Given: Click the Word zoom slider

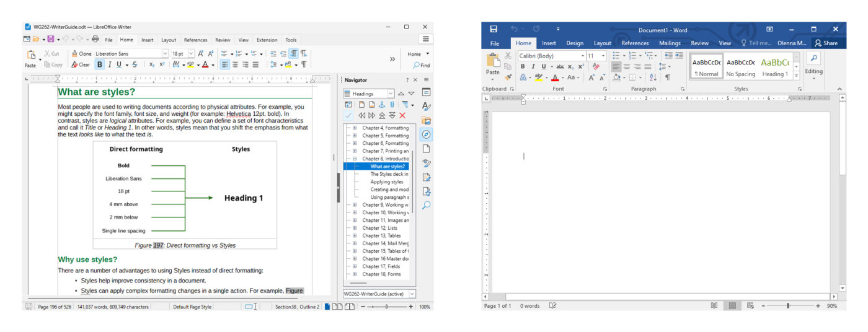Looking at the screenshot, I should click(789, 306).
